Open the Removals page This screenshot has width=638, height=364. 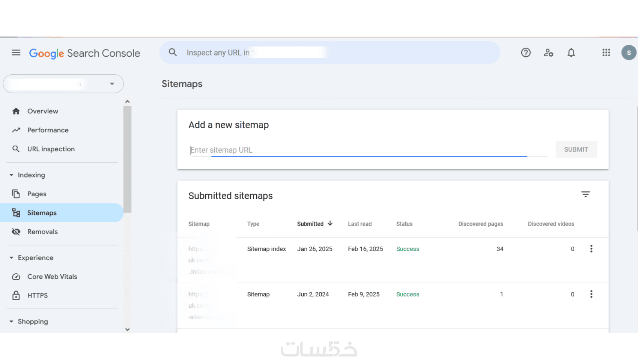42,232
